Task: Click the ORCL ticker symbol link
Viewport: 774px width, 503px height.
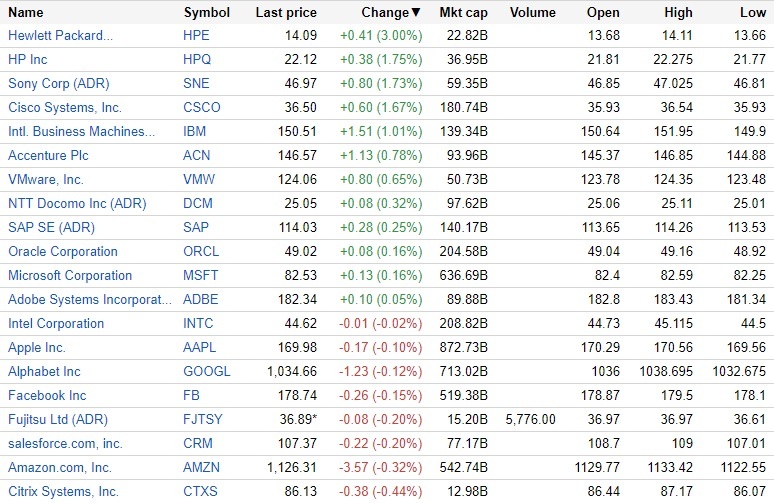Action: (x=201, y=252)
